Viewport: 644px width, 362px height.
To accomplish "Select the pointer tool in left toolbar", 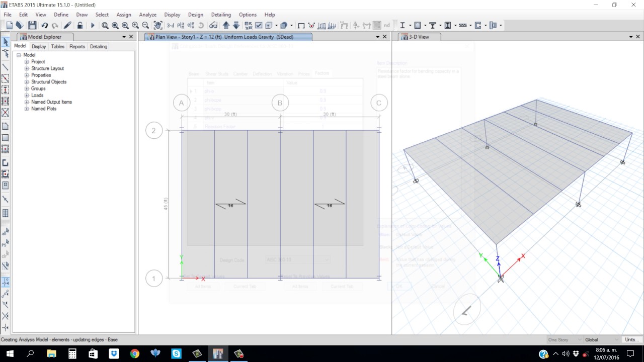I will point(6,42).
